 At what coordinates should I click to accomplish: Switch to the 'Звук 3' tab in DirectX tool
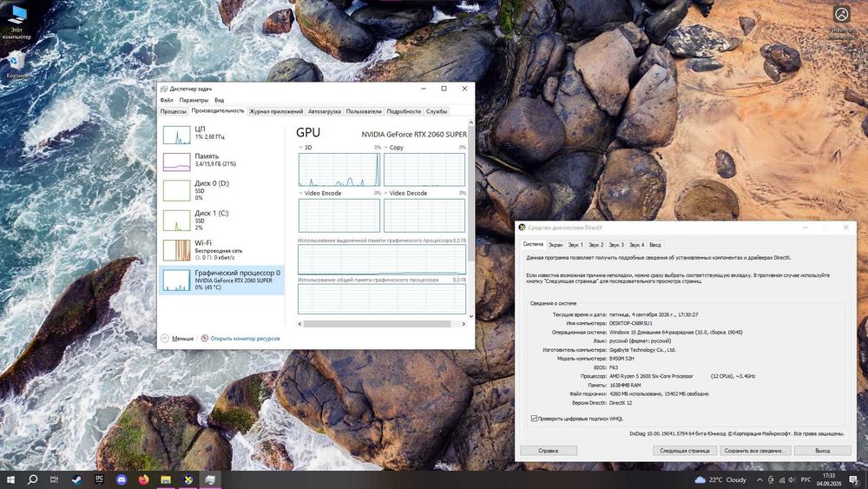coord(616,245)
